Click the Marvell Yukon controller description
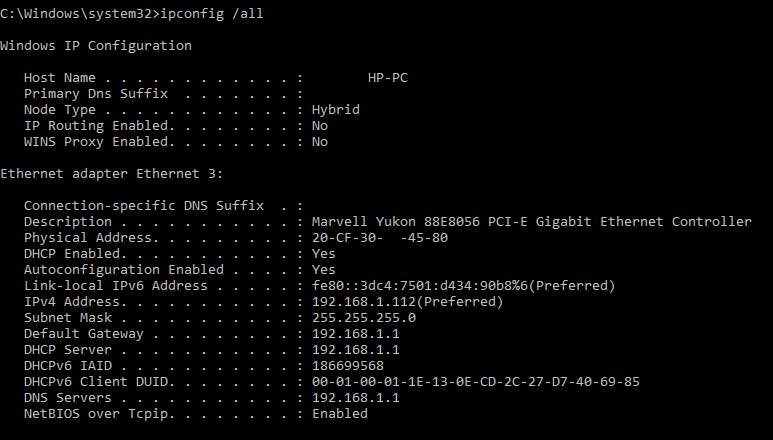 pyautogui.click(x=531, y=221)
